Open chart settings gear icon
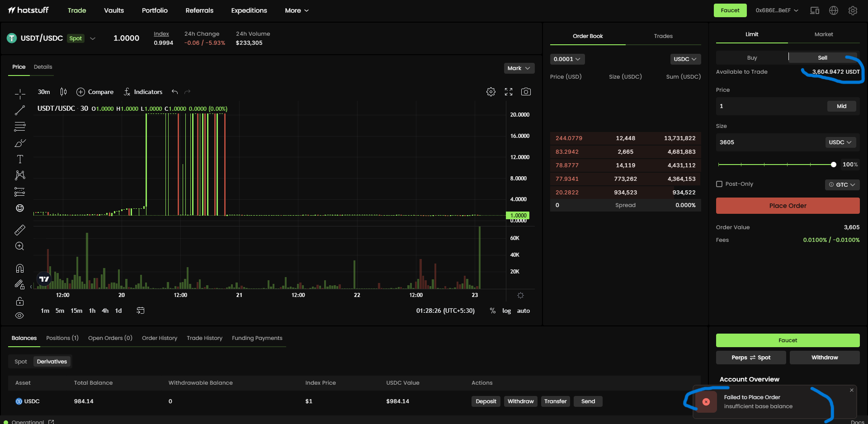Screen dimensions: 868x424 pos(491,92)
